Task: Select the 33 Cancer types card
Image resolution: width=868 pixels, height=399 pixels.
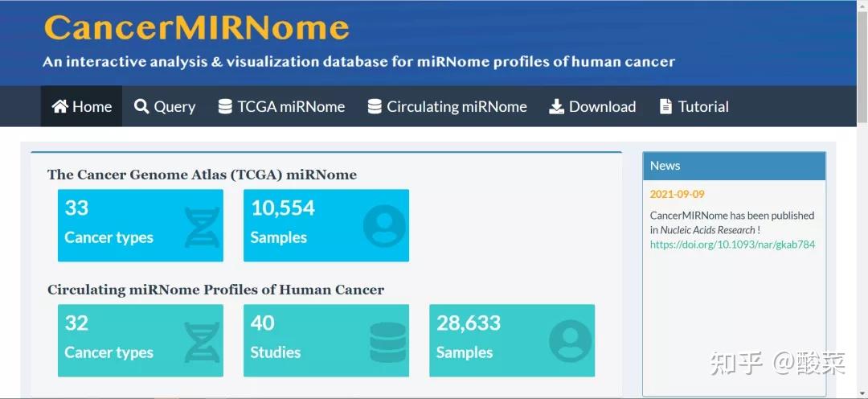Action: click(x=141, y=225)
